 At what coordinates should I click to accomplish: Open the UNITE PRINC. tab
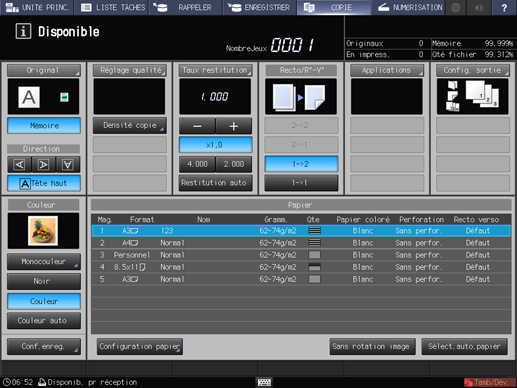tap(37, 7)
